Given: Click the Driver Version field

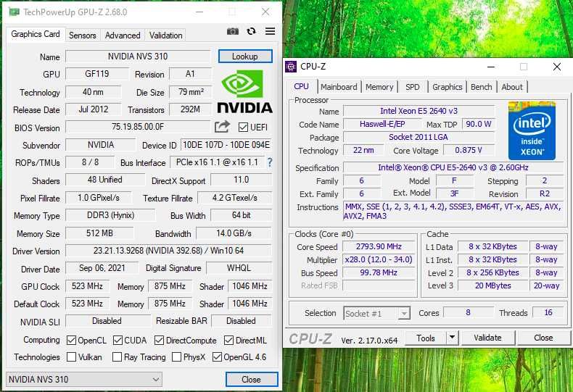Looking at the screenshot, I should point(168,251).
